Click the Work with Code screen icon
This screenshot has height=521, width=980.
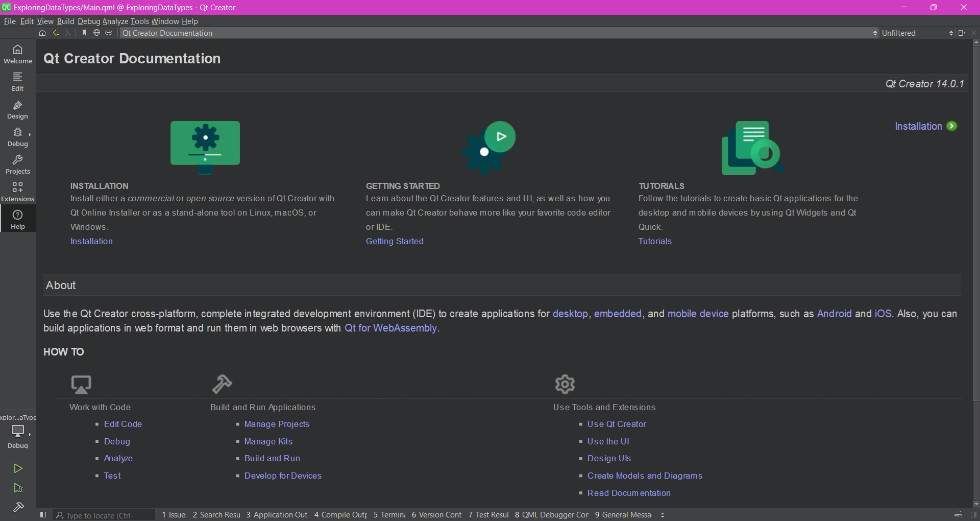[81, 384]
